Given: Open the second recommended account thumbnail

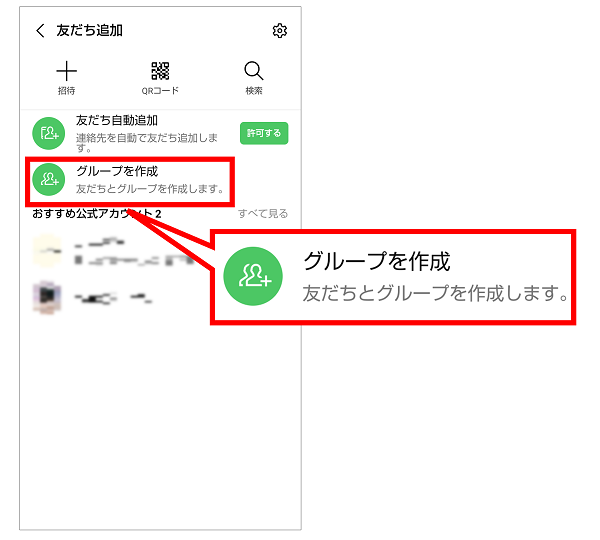Looking at the screenshot, I should coord(47,297).
